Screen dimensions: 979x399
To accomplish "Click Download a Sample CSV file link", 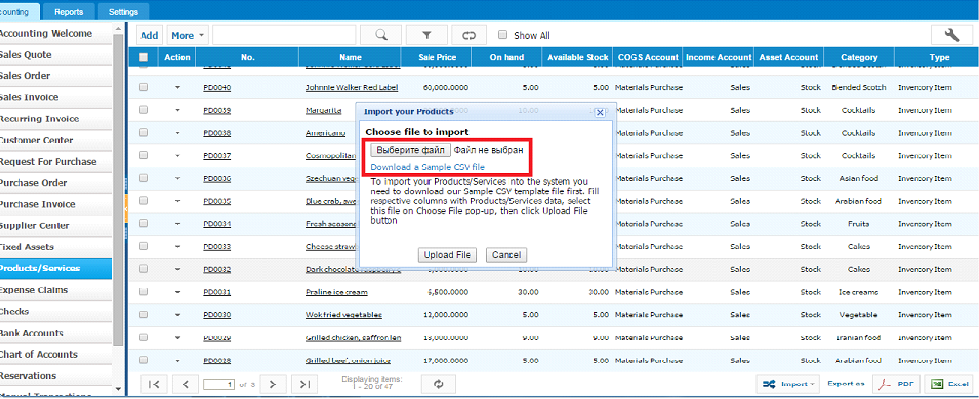I will (x=428, y=167).
